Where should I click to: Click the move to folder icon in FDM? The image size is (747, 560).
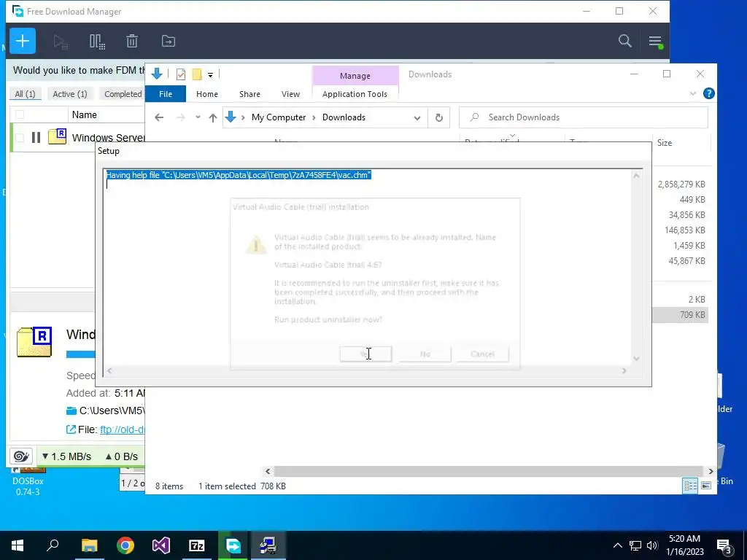169,42
